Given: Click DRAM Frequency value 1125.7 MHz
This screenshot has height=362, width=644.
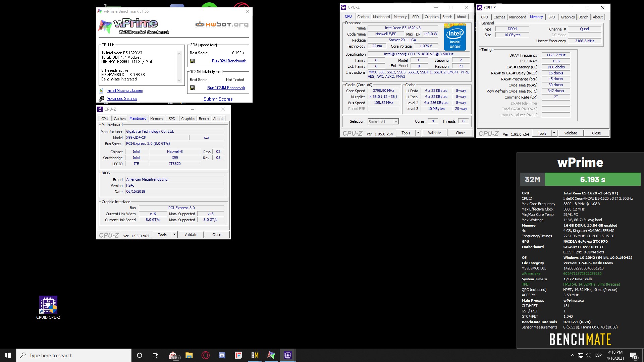Looking at the screenshot, I should pyautogui.click(x=556, y=55).
